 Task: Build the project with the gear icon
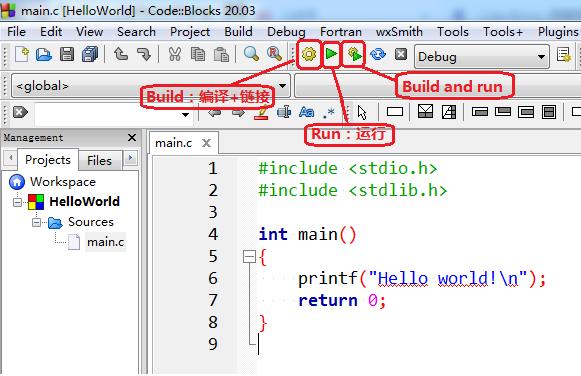coord(309,54)
